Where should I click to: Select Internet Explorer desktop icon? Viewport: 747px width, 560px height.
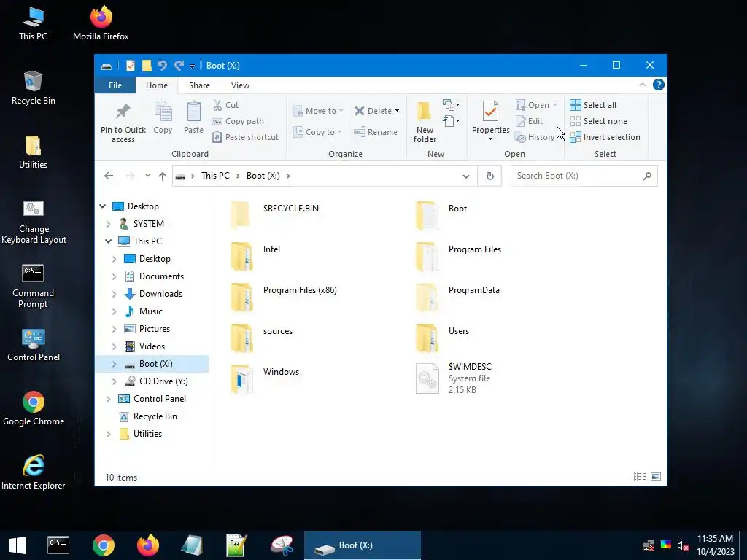click(33, 472)
